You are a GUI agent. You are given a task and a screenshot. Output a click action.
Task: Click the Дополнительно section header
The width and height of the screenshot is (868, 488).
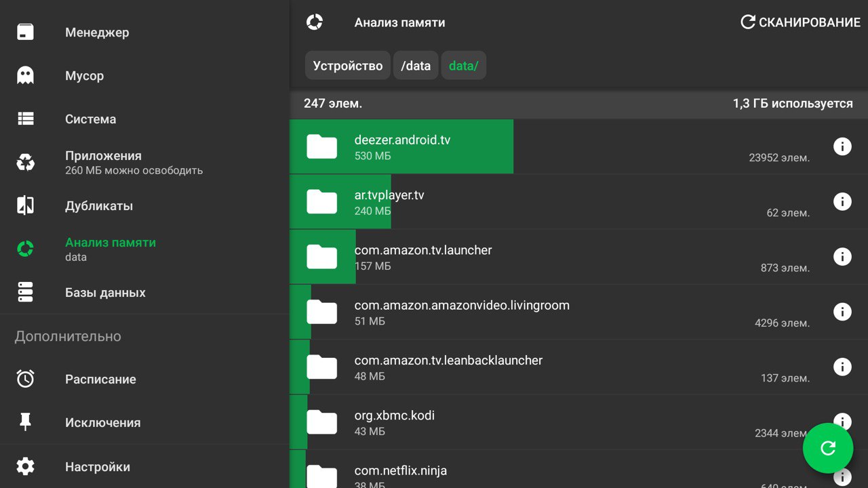68,336
